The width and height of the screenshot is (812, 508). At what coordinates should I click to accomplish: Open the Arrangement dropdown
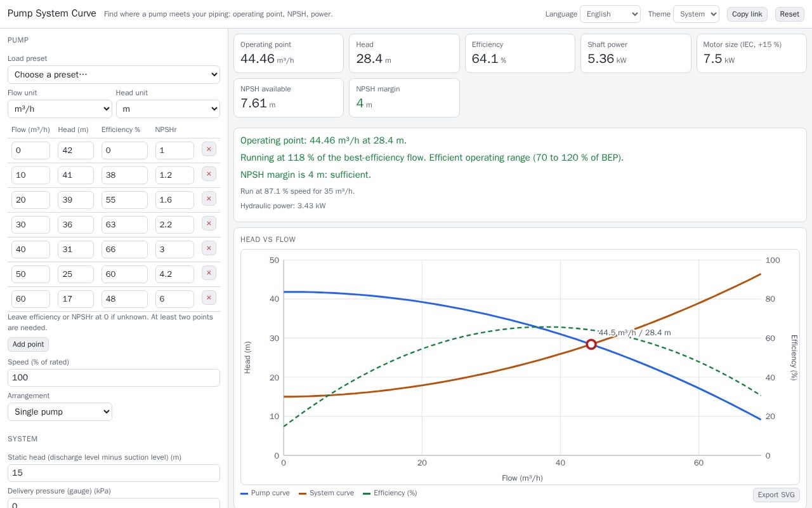point(60,411)
